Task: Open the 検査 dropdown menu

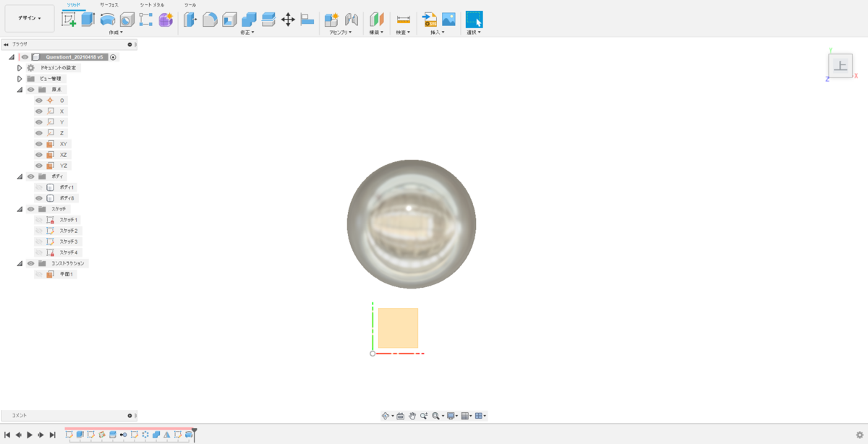Action: [404, 33]
